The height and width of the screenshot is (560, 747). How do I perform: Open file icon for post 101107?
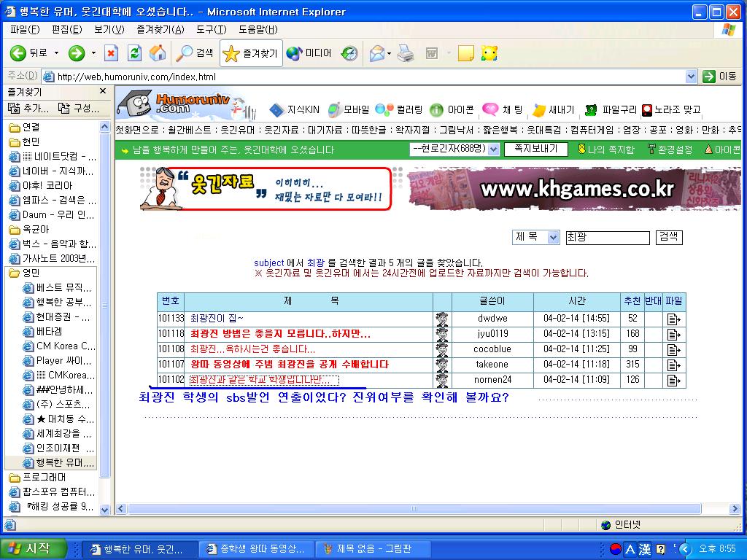tap(673, 365)
